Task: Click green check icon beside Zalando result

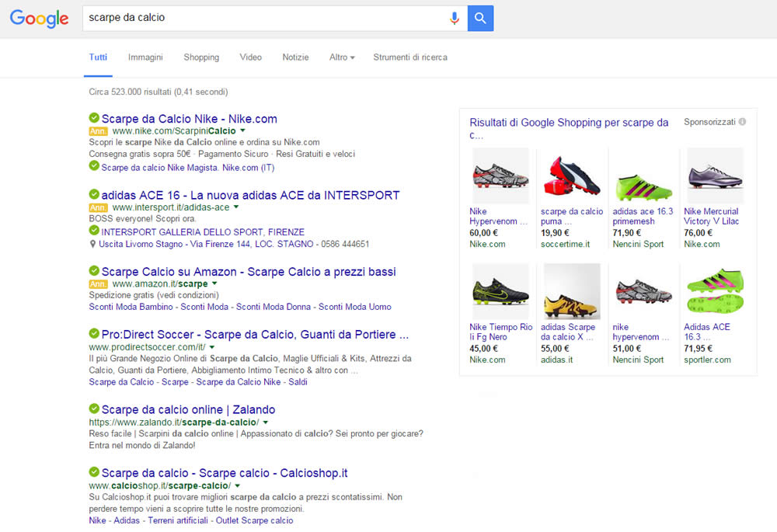Action: pyautogui.click(x=94, y=409)
